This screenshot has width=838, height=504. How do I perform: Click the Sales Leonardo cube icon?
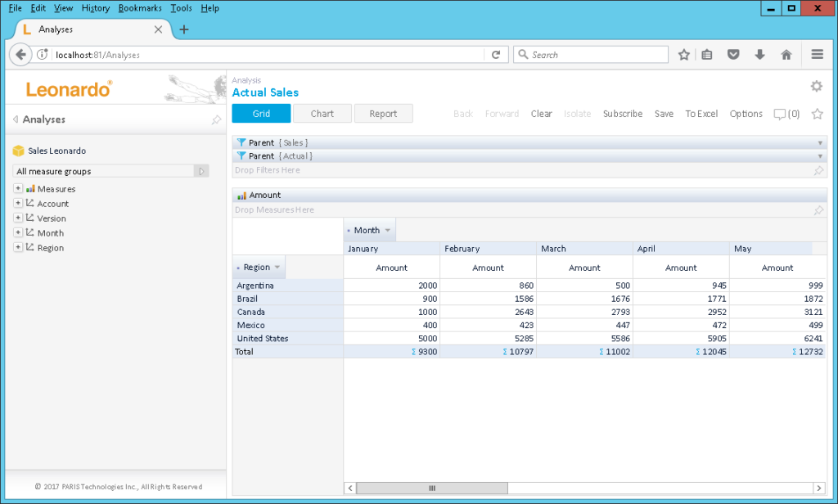tap(19, 151)
